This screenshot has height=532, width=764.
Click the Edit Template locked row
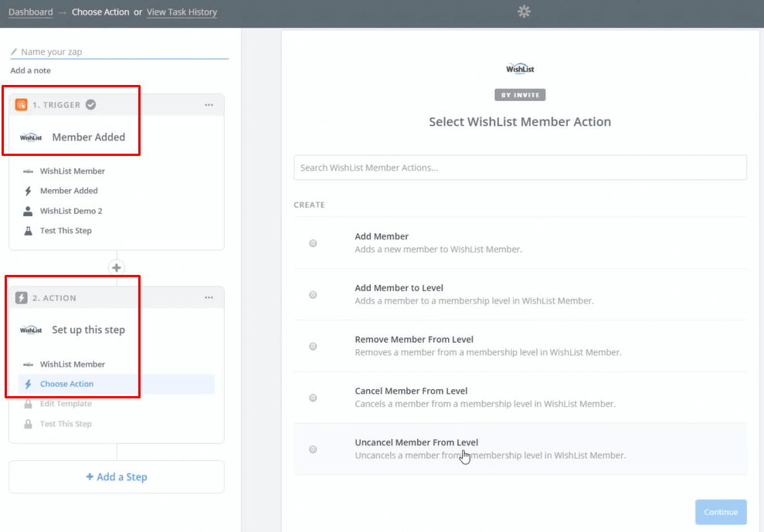117,404
